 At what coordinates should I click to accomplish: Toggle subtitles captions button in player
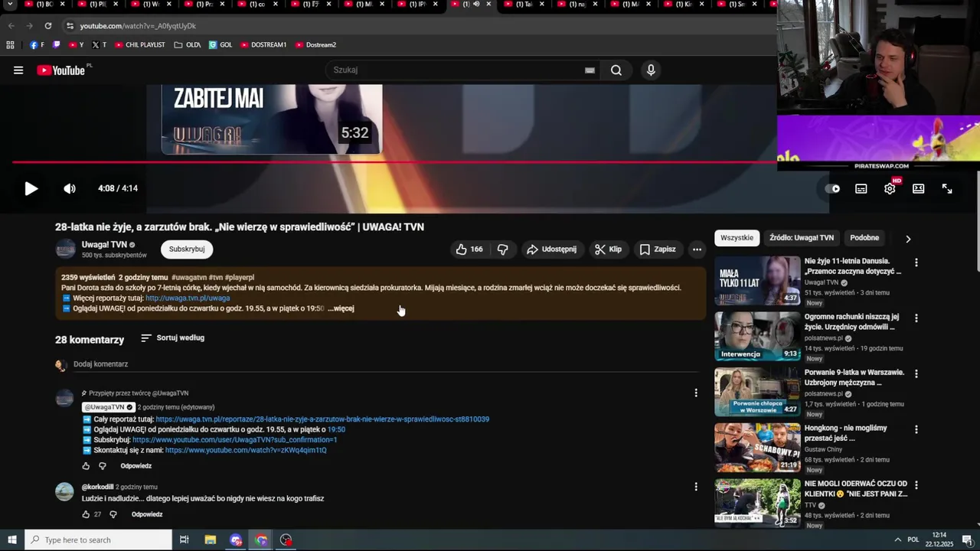click(x=861, y=188)
